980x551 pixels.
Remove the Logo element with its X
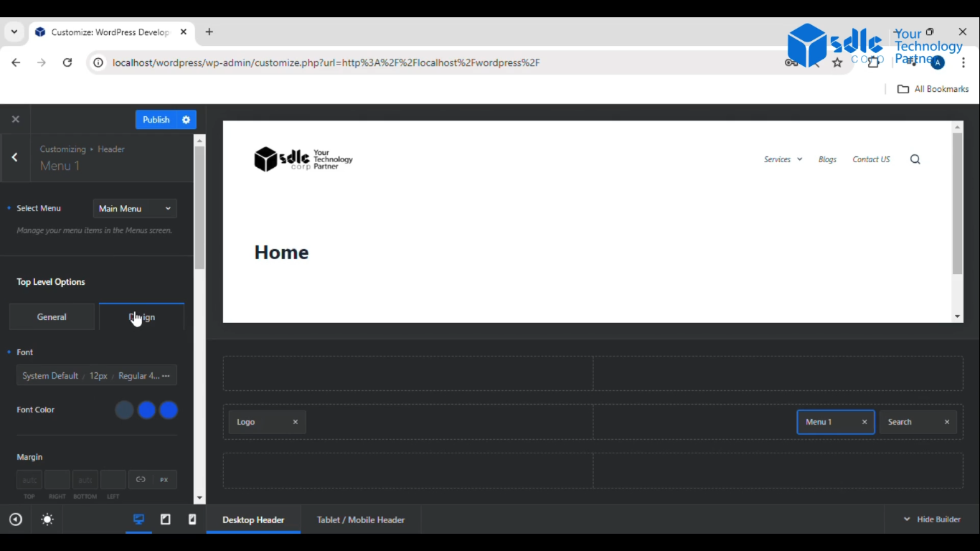coord(295,422)
